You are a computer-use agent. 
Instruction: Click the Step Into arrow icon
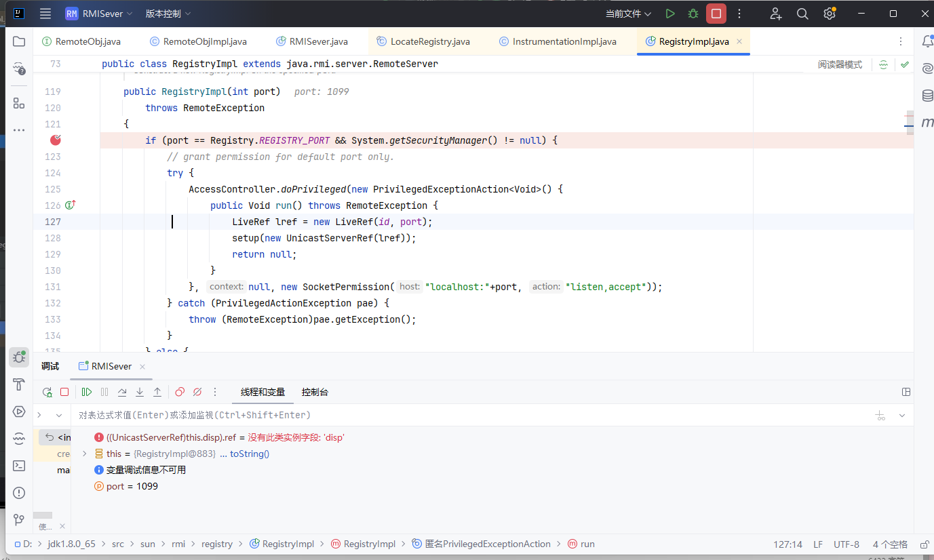140,392
